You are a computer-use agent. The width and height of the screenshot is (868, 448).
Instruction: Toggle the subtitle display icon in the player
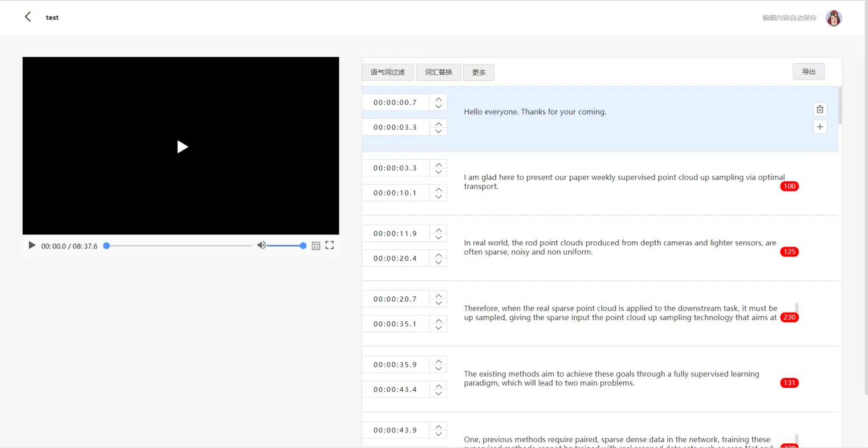tap(316, 245)
